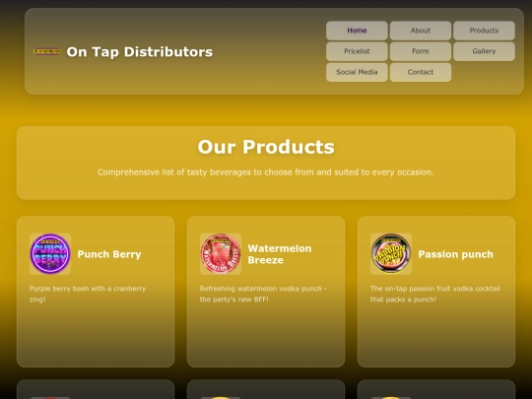Image resolution: width=532 pixels, height=399 pixels.
Task: Visit the Gallery page
Action: tap(484, 51)
